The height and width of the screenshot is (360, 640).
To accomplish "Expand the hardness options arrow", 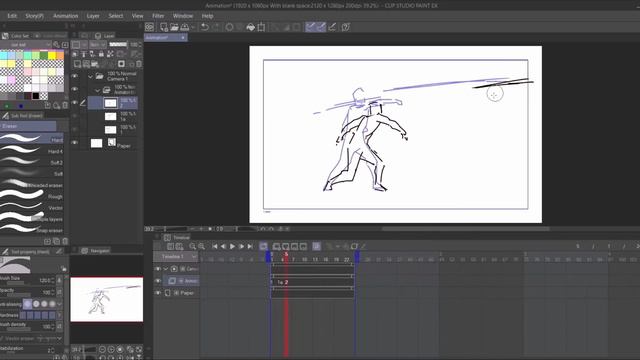I will (60, 315).
